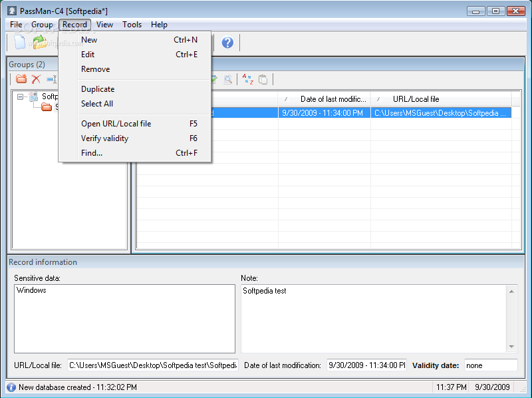This screenshot has width=532, height=398.
Task: Open the blue question mark help icon
Action: point(227,43)
